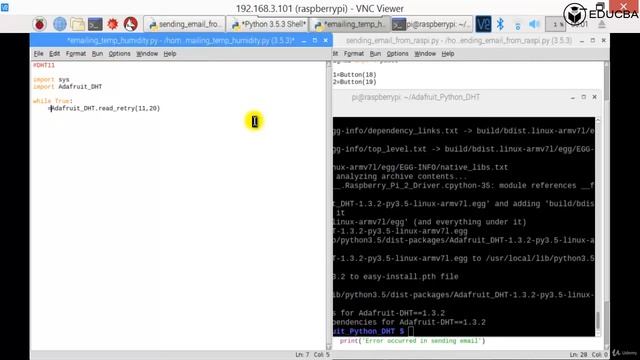Open Run menu in sending_email_from_raspi window

375,53
